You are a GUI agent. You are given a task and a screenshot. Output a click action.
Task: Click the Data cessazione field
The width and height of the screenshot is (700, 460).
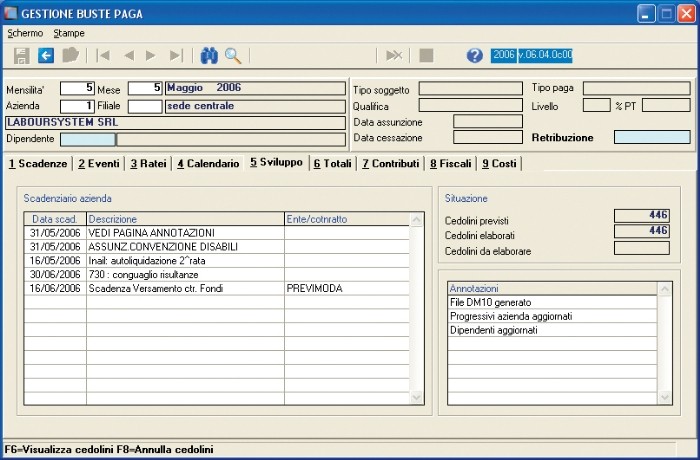pos(488,137)
